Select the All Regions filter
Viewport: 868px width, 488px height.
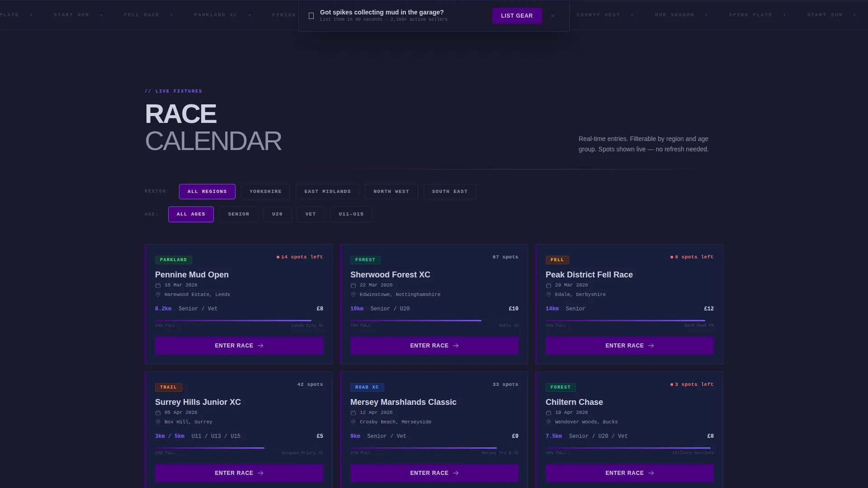point(207,192)
